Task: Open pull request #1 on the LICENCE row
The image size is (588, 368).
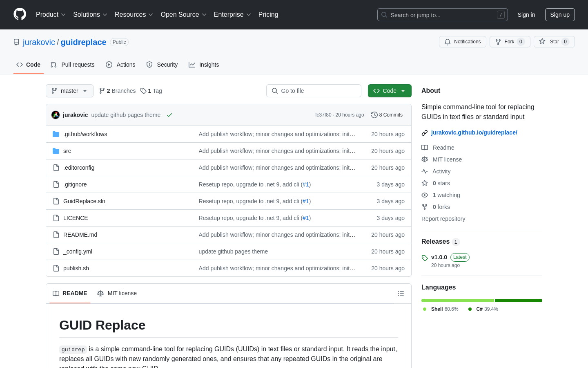Action: click(x=306, y=218)
